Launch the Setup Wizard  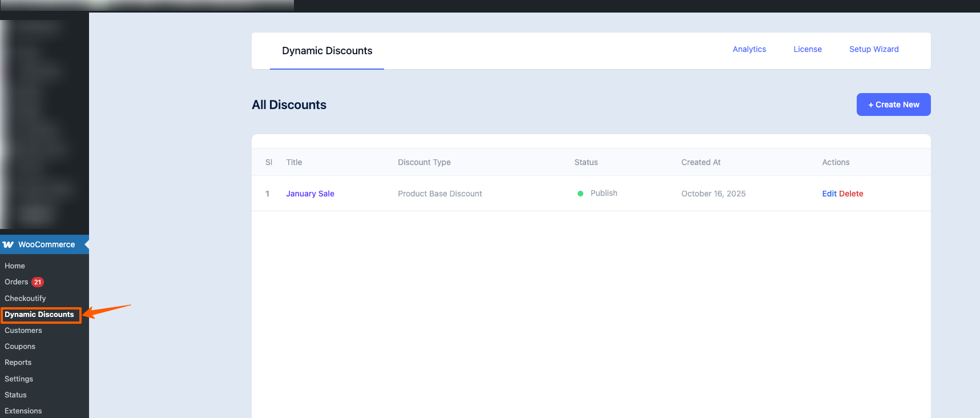coord(874,49)
